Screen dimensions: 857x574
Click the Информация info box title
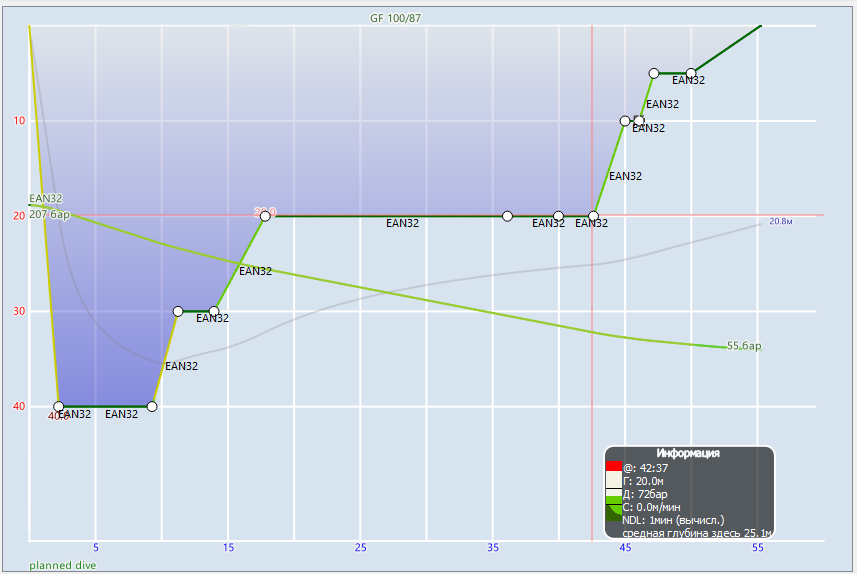pyautogui.click(x=689, y=454)
